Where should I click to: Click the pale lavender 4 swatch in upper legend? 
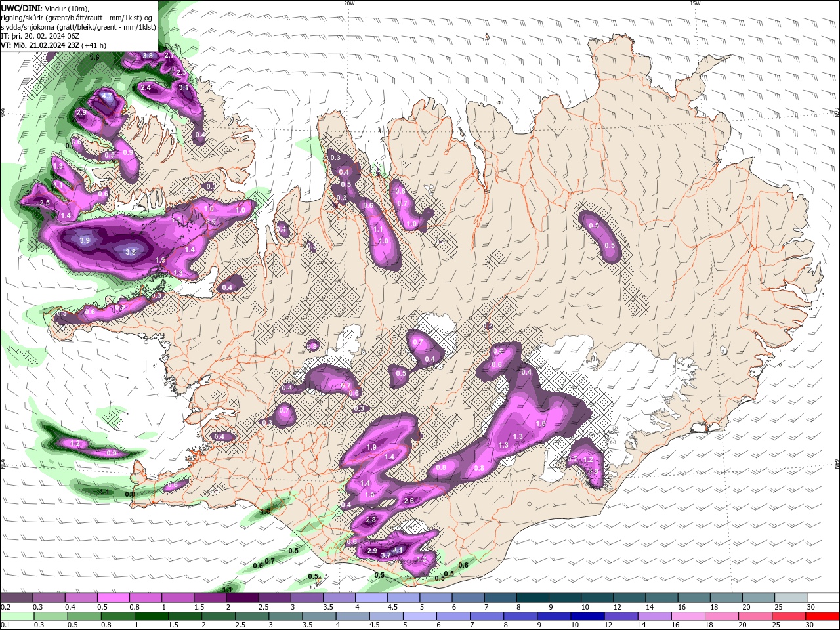coord(371,598)
